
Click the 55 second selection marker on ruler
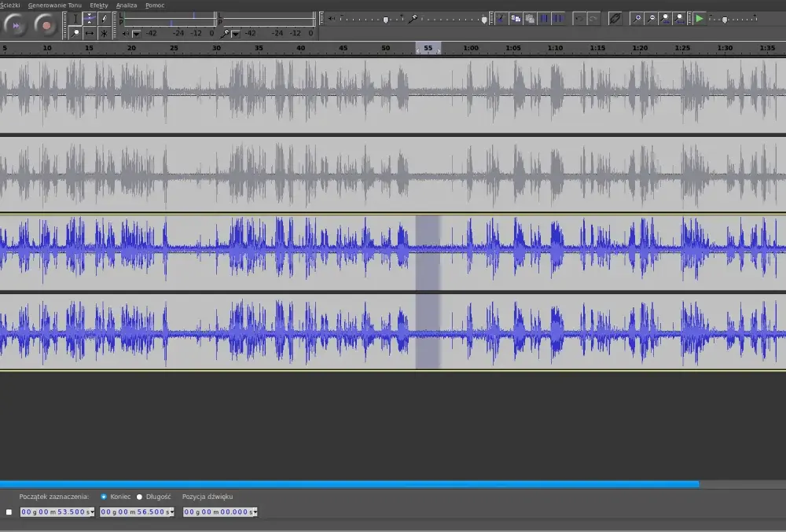tap(428, 49)
